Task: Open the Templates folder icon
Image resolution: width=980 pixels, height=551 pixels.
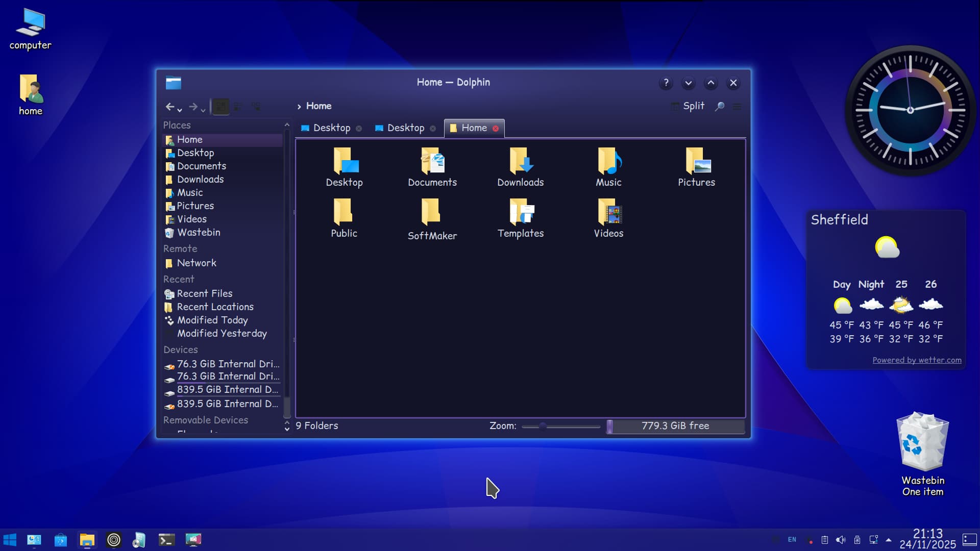Action: click(x=520, y=212)
